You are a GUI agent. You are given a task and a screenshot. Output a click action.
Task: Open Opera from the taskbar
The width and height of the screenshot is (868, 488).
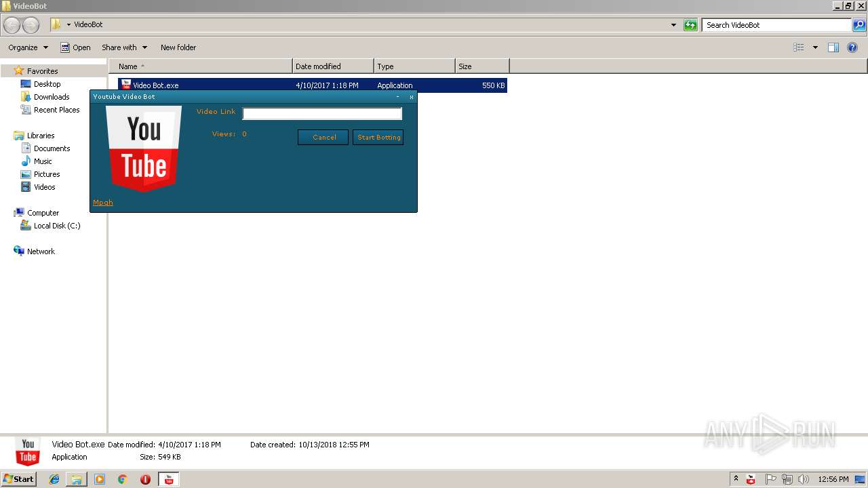[145, 479]
